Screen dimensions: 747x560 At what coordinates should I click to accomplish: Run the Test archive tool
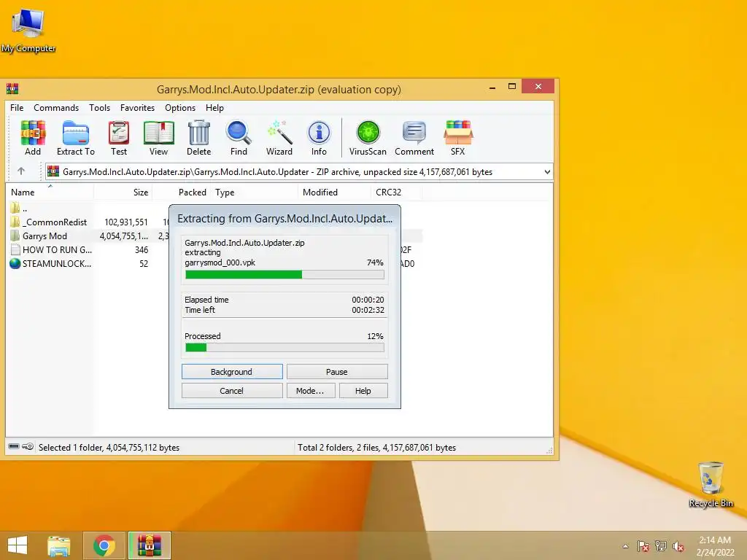click(x=119, y=138)
